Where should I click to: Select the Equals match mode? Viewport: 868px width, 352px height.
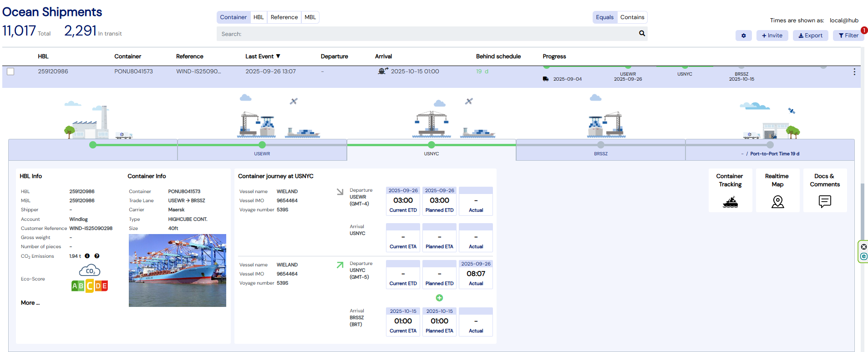pyautogui.click(x=604, y=17)
